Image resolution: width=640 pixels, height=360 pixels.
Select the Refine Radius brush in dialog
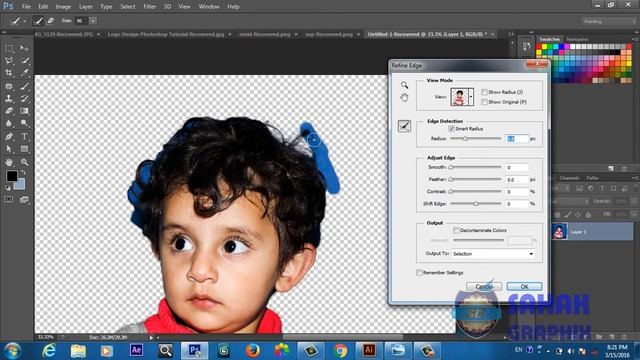[404, 126]
